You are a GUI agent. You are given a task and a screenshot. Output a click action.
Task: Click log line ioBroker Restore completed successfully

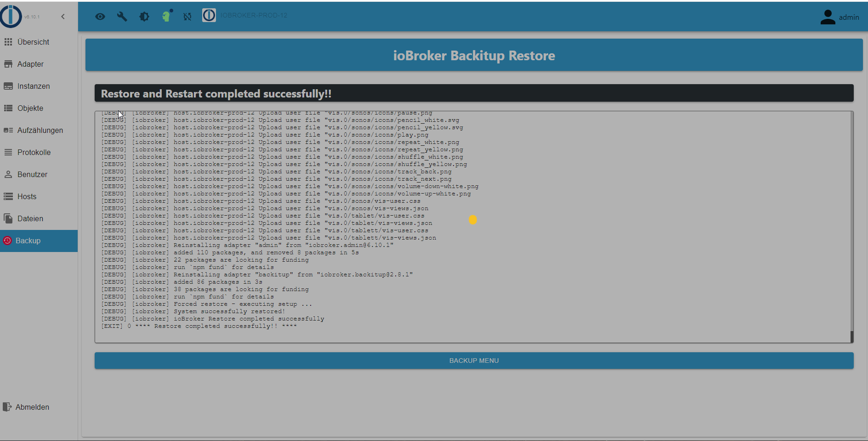pyautogui.click(x=213, y=319)
